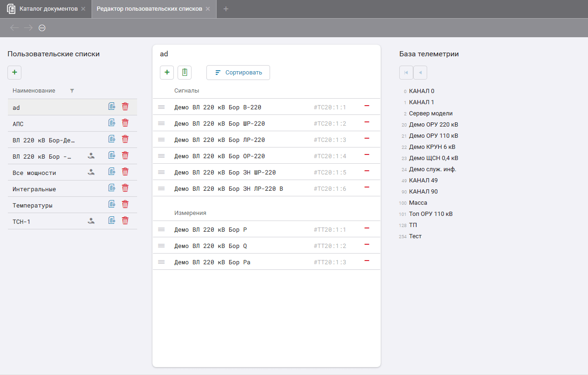The image size is (588, 375).
Task: Switch to the 'Каталог документов' tab
Action: pyautogui.click(x=48, y=9)
